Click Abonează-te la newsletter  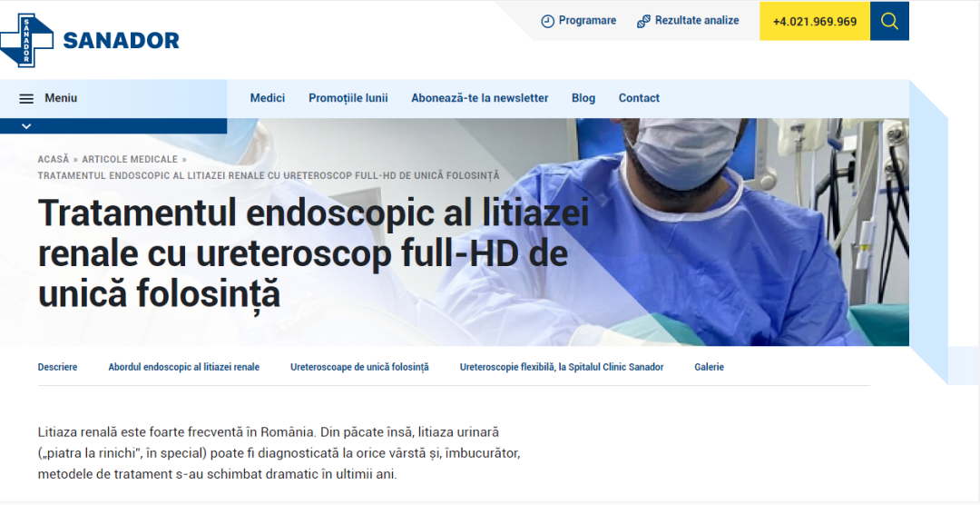pyautogui.click(x=479, y=98)
